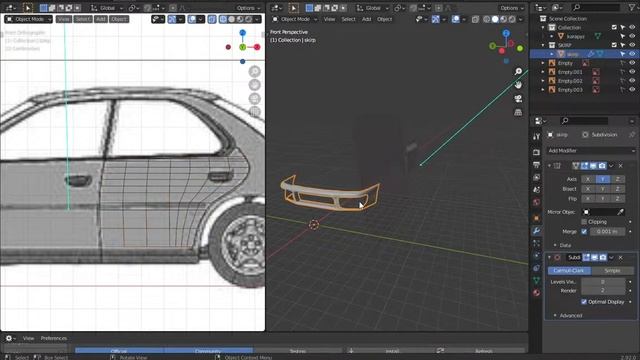This screenshot has height=360, width=640.
Task: Toggle Axis X button in Mirror modifier
Action: 588,179
